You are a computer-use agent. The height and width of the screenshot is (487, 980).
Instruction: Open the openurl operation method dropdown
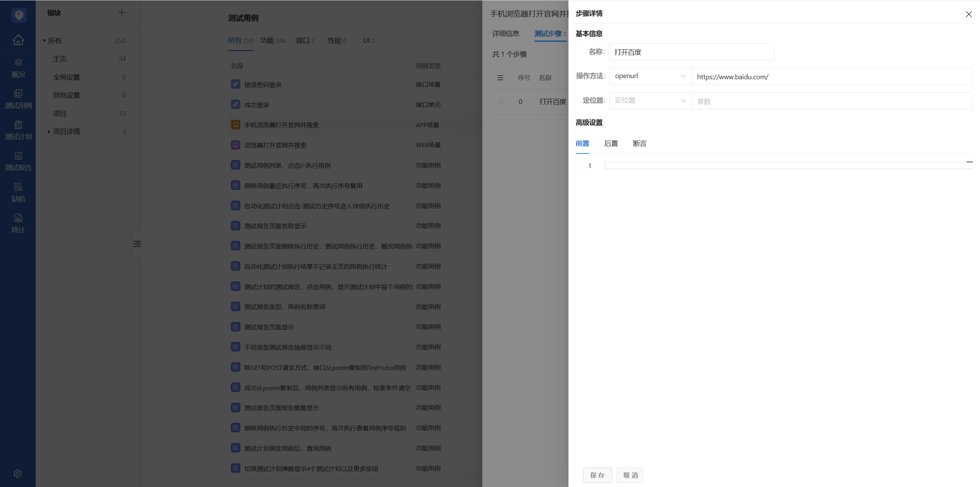(x=650, y=76)
